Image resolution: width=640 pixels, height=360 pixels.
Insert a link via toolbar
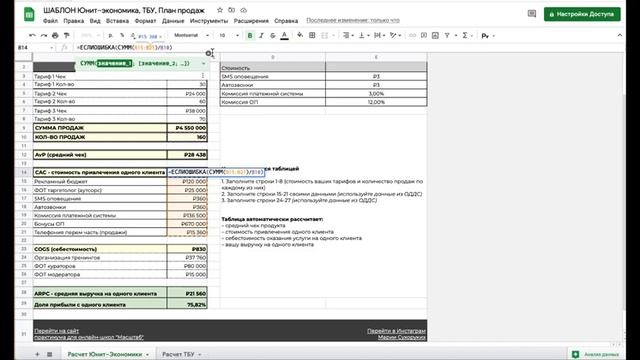(412, 36)
